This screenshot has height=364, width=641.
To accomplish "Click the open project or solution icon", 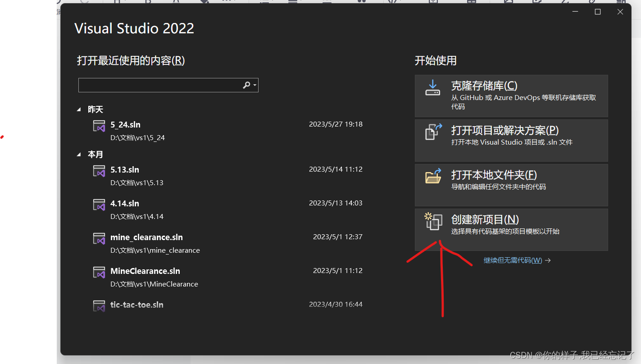I will (x=434, y=132).
